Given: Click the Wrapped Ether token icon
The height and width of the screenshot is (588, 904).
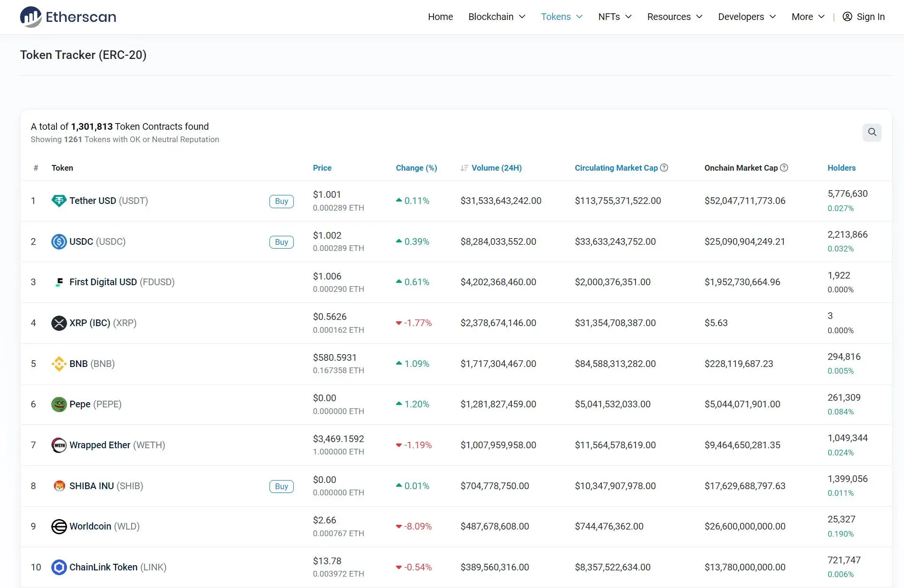Looking at the screenshot, I should (59, 445).
